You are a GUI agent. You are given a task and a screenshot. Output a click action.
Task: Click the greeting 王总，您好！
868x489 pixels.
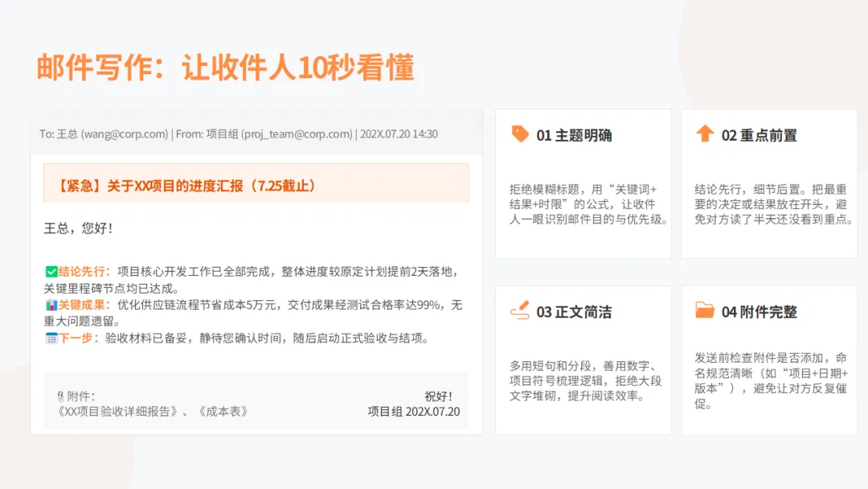(79, 228)
